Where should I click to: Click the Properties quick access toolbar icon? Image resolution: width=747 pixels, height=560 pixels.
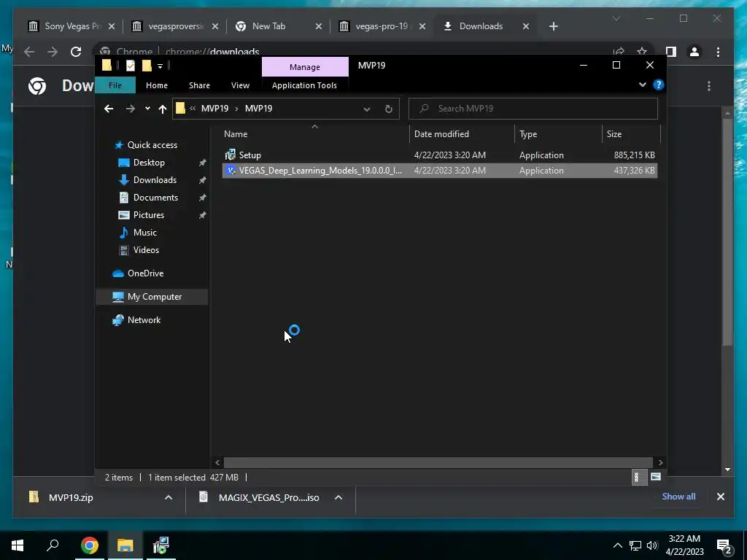click(x=131, y=66)
